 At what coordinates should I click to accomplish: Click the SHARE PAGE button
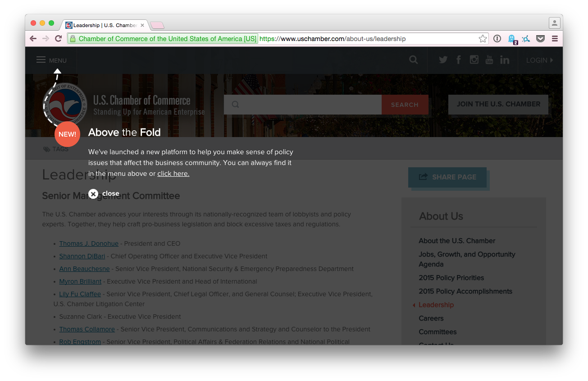pos(447,177)
